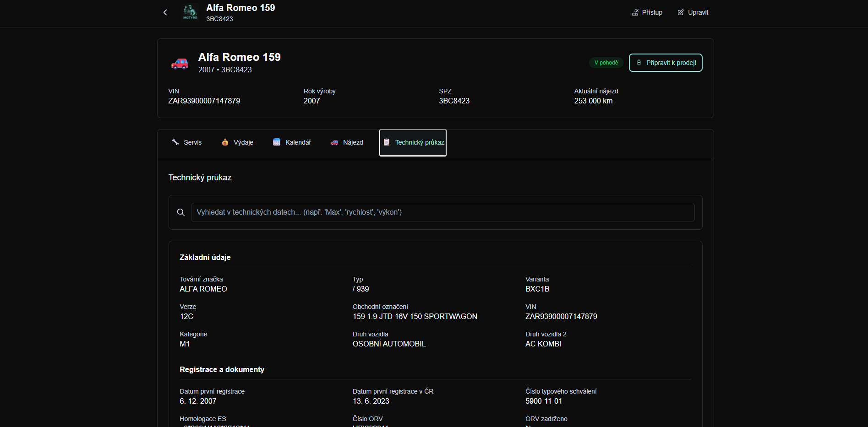868x427 pixels.
Task: Click the Technický průkaz section title
Action: pos(200,178)
